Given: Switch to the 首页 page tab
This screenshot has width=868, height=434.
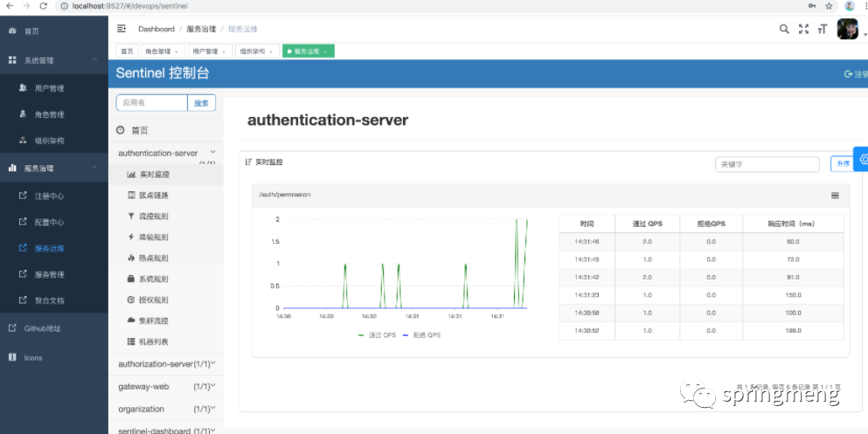Looking at the screenshot, I should point(128,51).
